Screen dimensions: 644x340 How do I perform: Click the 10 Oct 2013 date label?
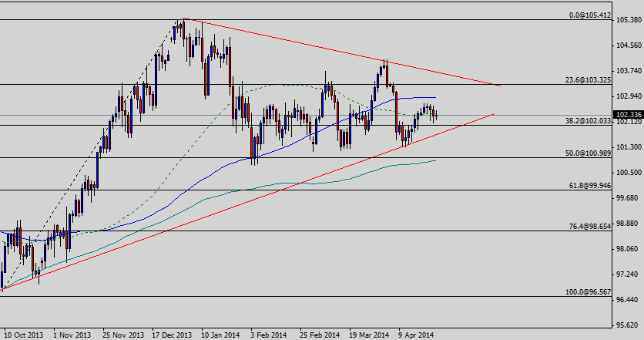23,335
